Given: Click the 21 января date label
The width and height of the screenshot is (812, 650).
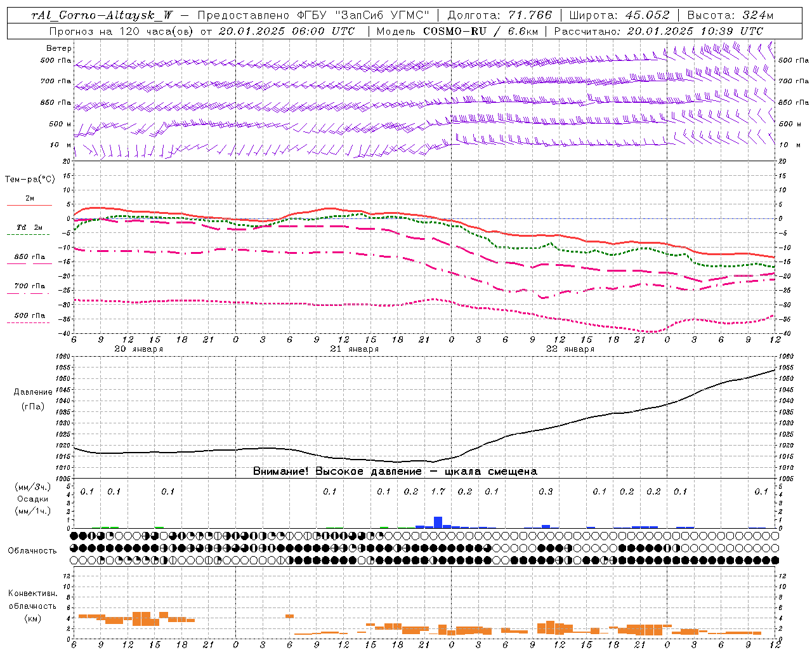Looking at the screenshot, I should click(354, 349).
